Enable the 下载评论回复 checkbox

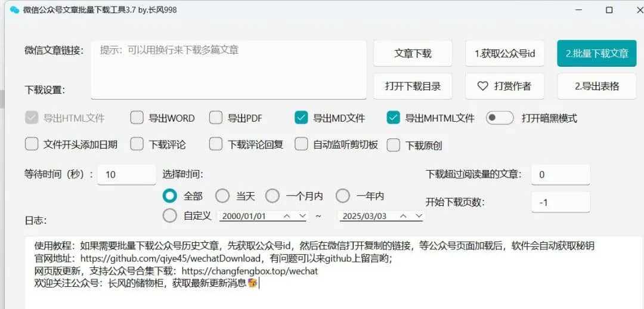(216, 144)
